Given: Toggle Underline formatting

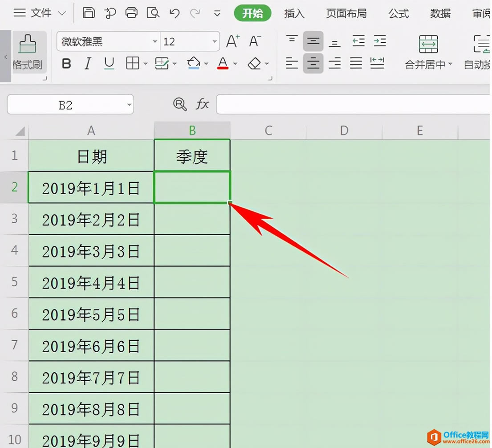Looking at the screenshot, I should [109, 64].
